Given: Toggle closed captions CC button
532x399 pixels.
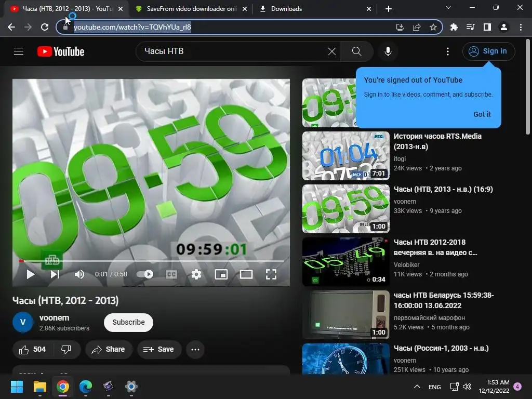Looking at the screenshot, I should [x=171, y=274].
